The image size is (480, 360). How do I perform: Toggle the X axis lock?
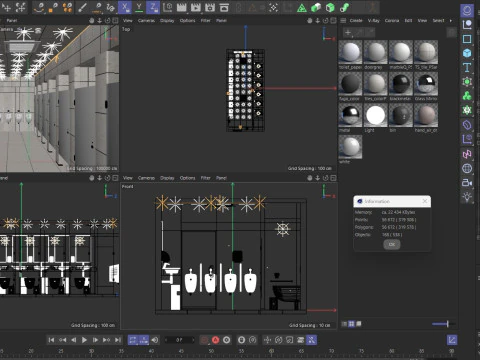(125, 7)
